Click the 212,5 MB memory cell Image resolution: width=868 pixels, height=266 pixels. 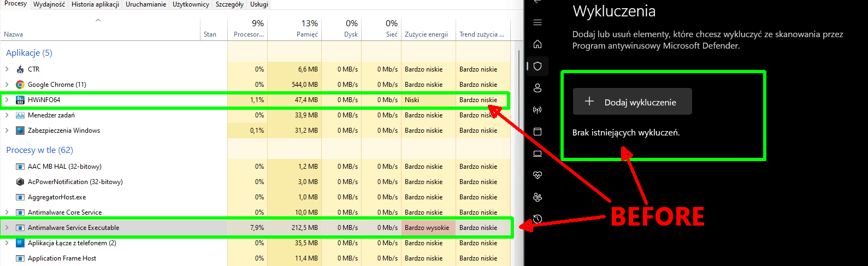pos(294,228)
